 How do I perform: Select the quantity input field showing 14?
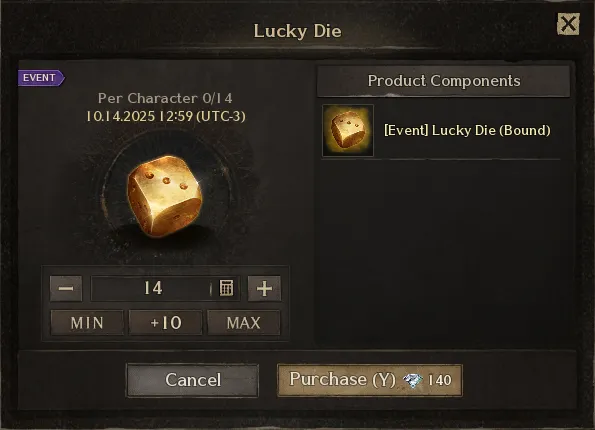pyautogui.click(x=165, y=288)
